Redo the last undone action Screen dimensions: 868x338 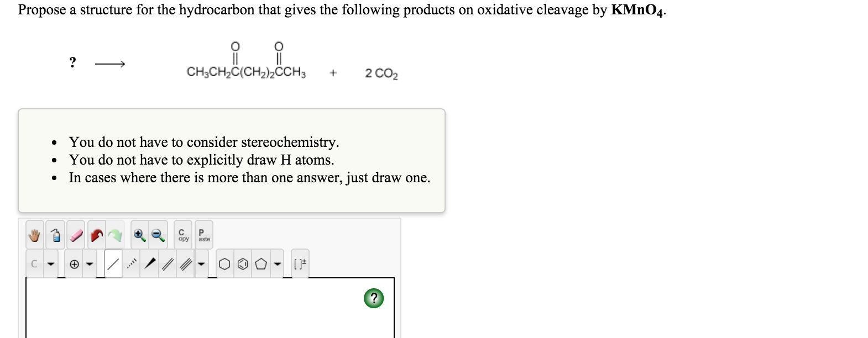point(117,236)
